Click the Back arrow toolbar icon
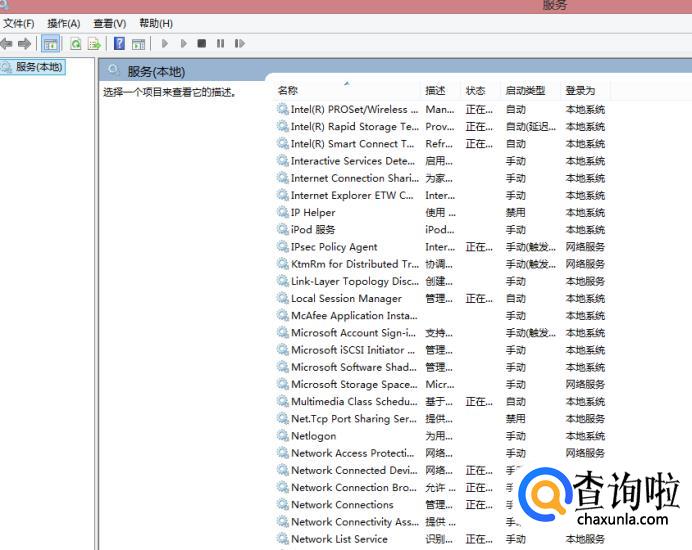 [x=6, y=43]
